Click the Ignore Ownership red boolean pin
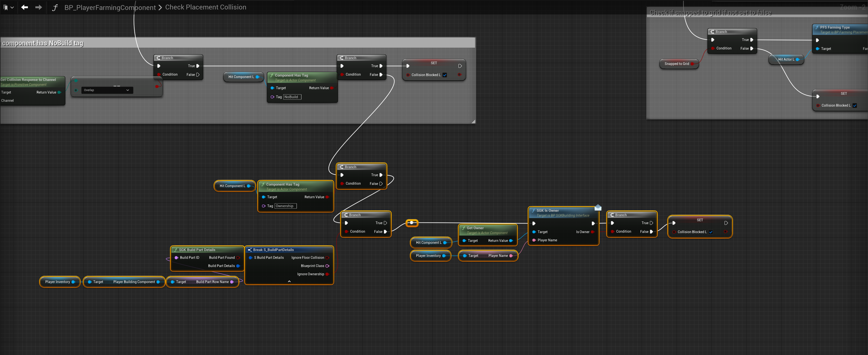 (x=327, y=274)
